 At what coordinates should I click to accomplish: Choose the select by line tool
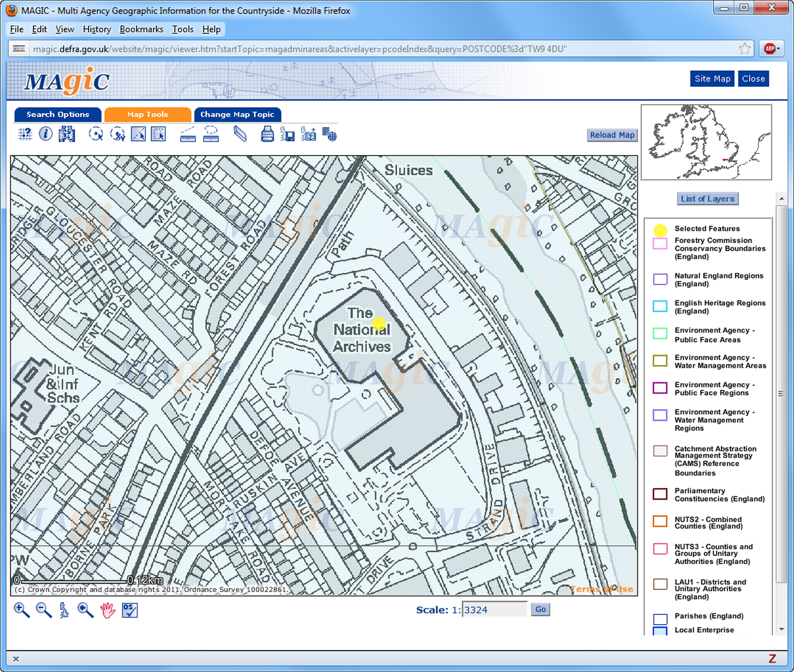coord(138,134)
